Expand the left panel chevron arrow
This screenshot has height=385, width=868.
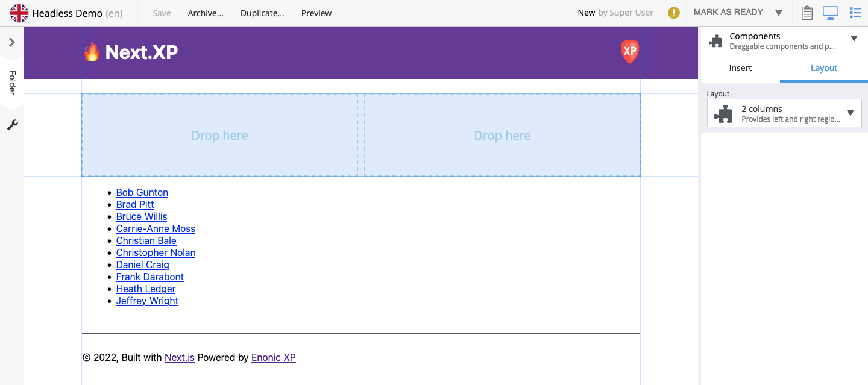11,42
